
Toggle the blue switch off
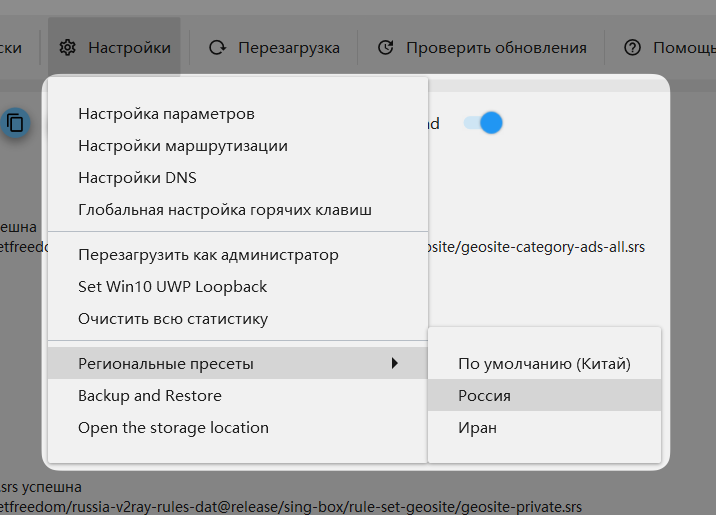coord(482,123)
